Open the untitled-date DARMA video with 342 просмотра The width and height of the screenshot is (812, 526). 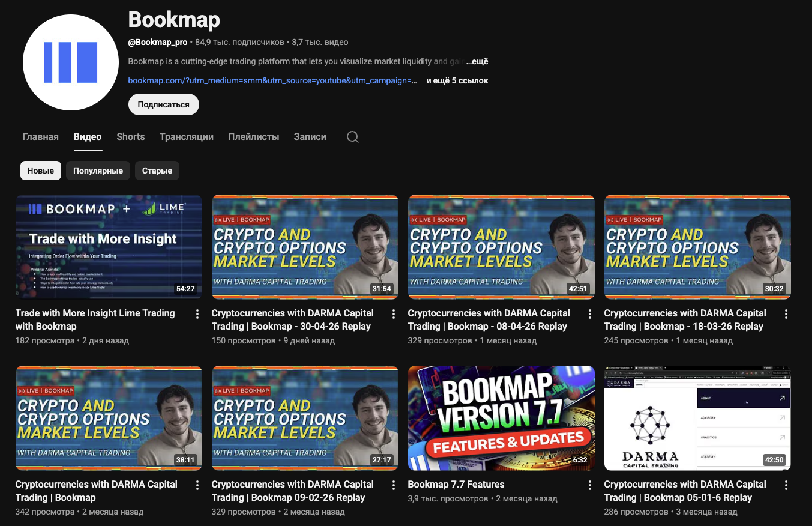(x=97, y=491)
